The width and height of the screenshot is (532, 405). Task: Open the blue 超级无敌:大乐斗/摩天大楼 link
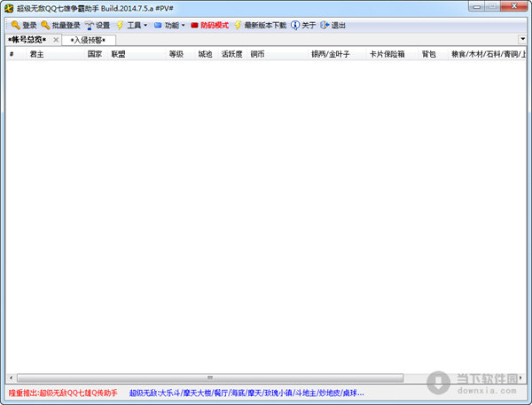pos(246,393)
